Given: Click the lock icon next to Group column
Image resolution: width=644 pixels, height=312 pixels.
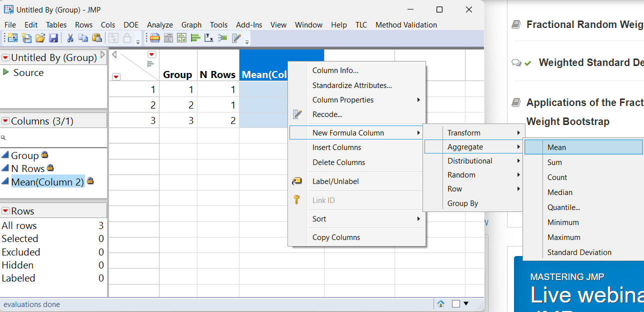Looking at the screenshot, I should point(44,155).
